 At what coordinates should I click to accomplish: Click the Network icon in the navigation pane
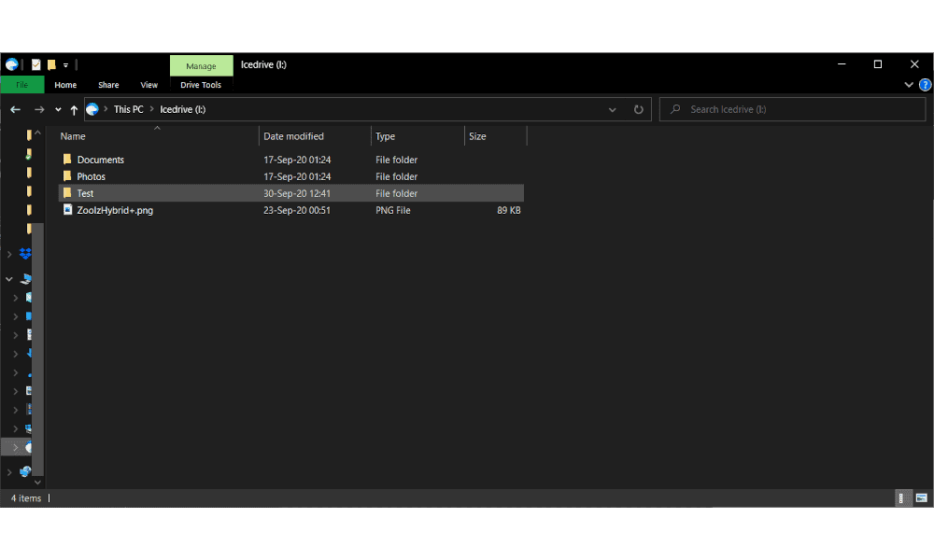pyautogui.click(x=25, y=472)
